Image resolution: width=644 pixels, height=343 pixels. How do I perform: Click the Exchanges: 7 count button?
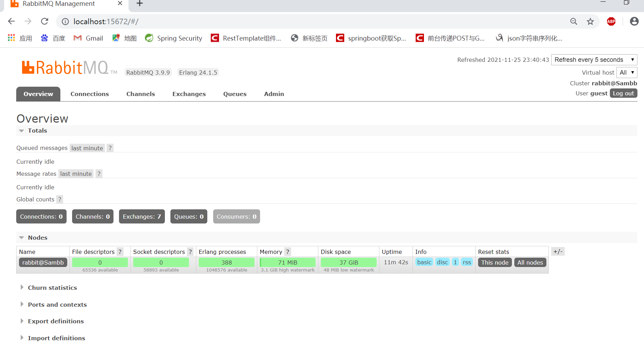click(142, 217)
